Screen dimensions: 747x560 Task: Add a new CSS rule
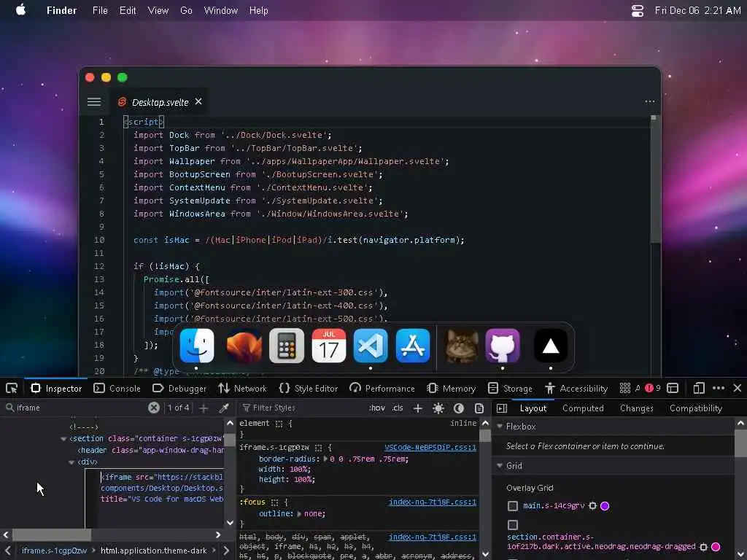point(418,408)
